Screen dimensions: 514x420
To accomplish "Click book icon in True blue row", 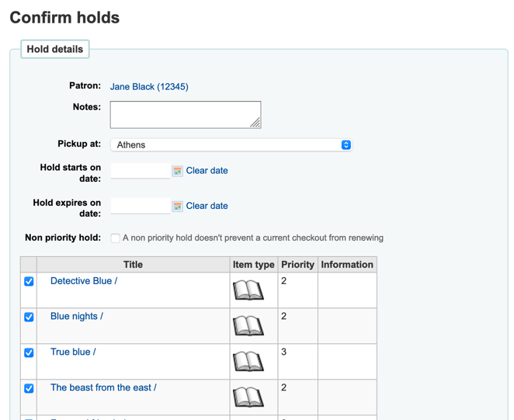I will point(248,362).
